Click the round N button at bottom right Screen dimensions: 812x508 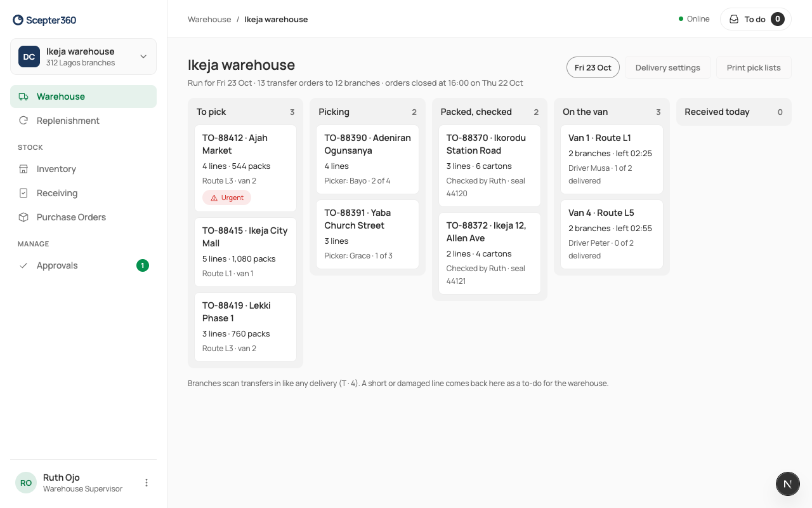point(787,484)
